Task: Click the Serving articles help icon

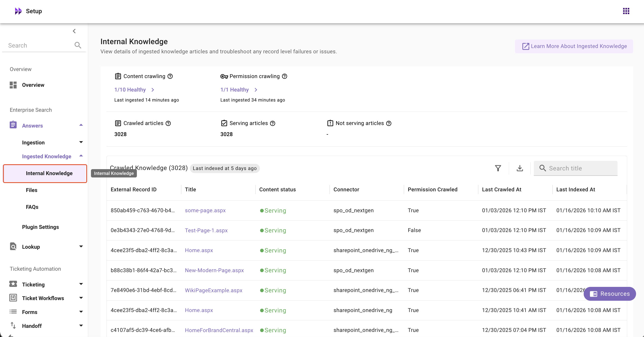Action: pos(273,123)
